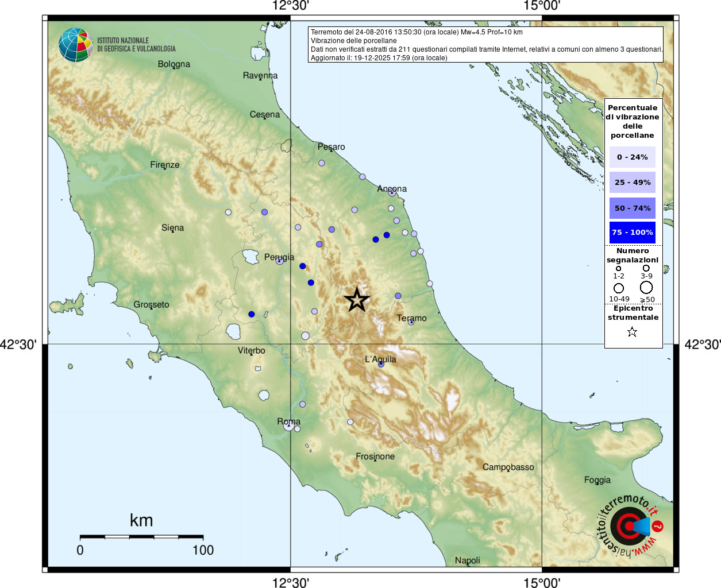This screenshot has width=721, height=588.
Task: Click the Vibrazione delle porcellane title line
Action: pyautogui.click(x=354, y=41)
